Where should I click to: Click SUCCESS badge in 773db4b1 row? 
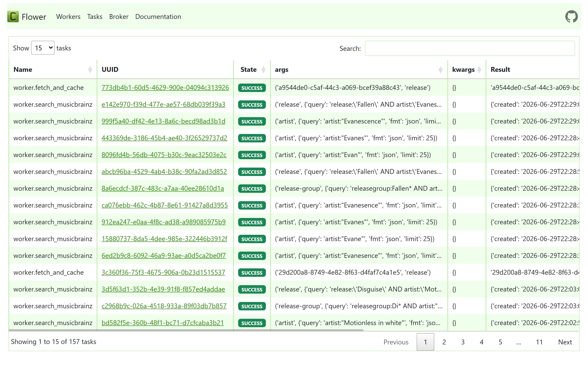point(252,88)
